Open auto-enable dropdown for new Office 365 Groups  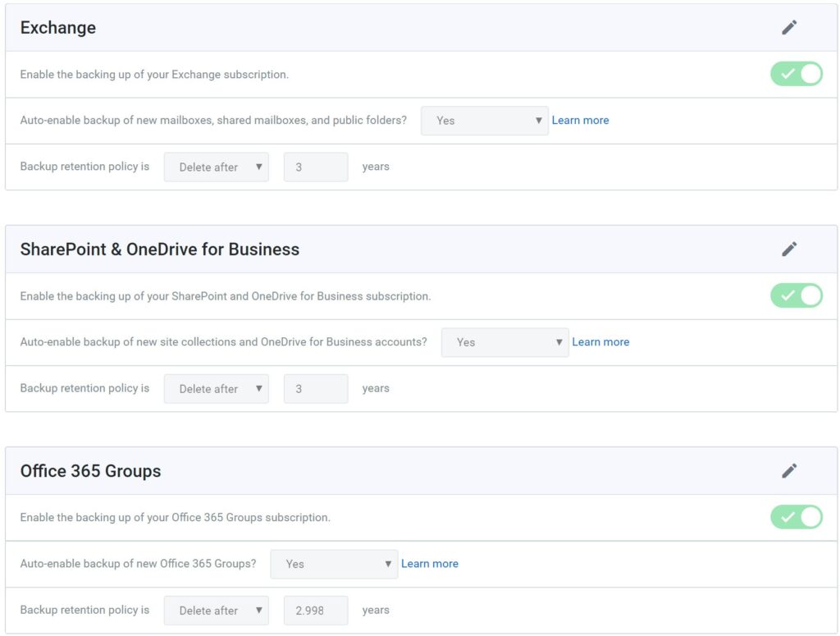click(x=334, y=565)
